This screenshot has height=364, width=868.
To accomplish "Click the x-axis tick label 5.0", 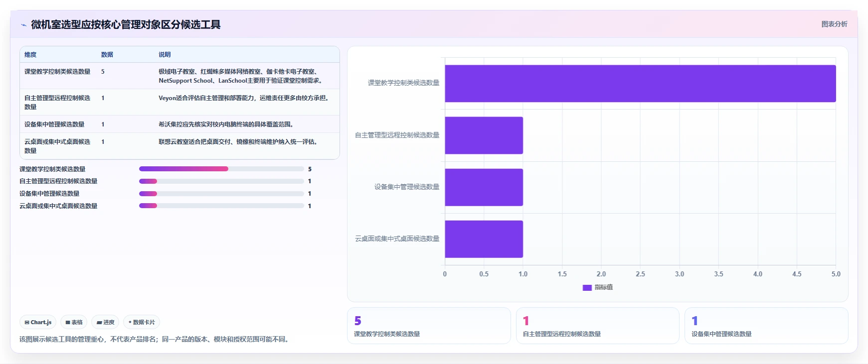I will click(x=836, y=274).
